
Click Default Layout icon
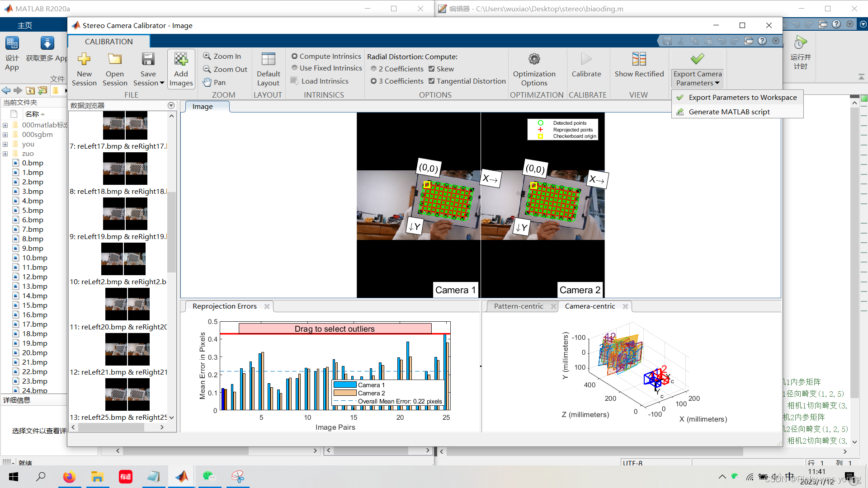(x=268, y=59)
